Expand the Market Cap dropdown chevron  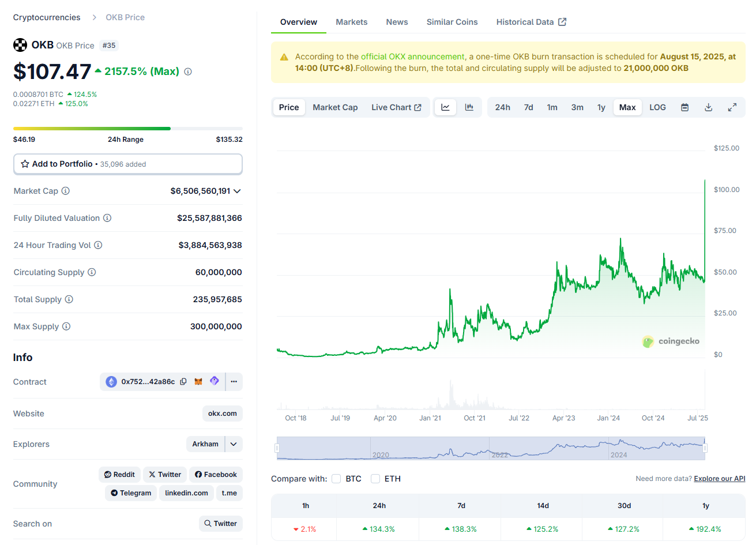pyautogui.click(x=237, y=191)
